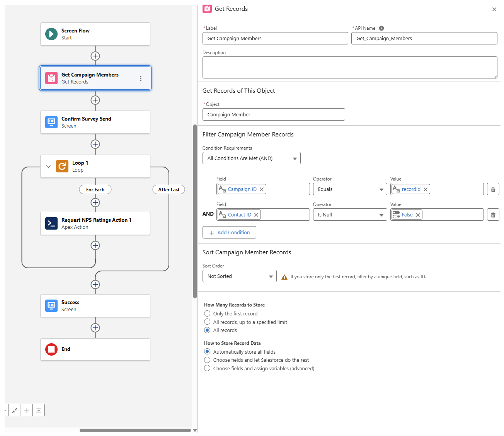The height and width of the screenshot is (436, 504).
Task: Remove the recordId value pill
Action: point(426,189)
